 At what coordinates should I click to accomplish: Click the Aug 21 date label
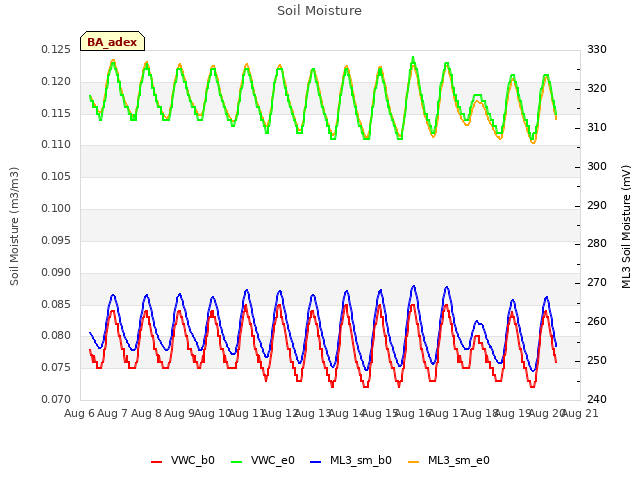tap(580, 414)
